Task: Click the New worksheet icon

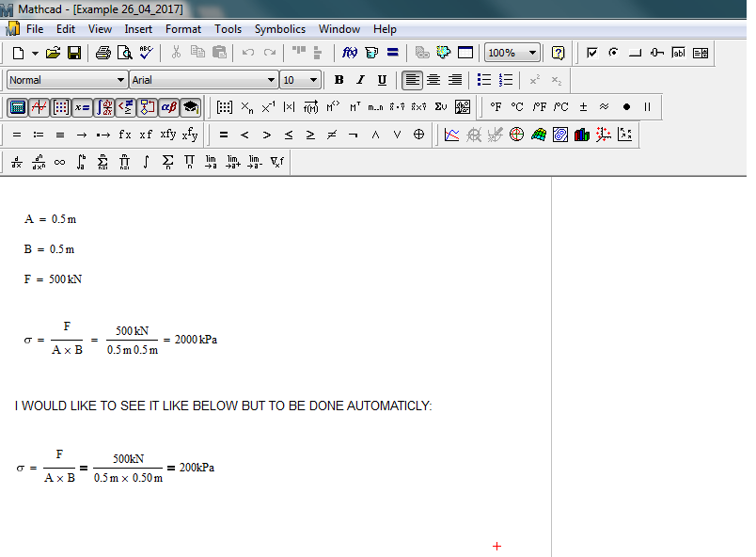Action: click(18, 53)
